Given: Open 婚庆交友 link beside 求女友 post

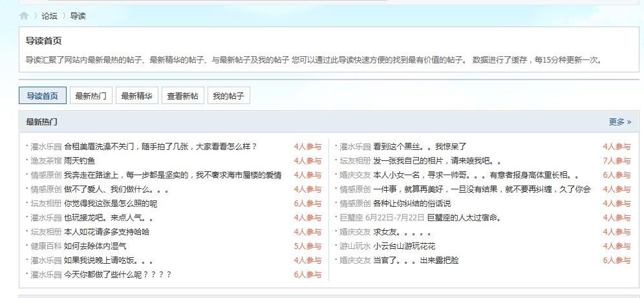Looking at the screenshot, I should (355, 232).
